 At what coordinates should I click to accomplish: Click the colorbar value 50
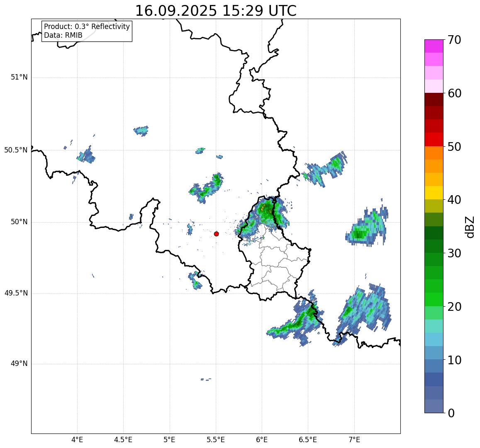pos(454,147)
